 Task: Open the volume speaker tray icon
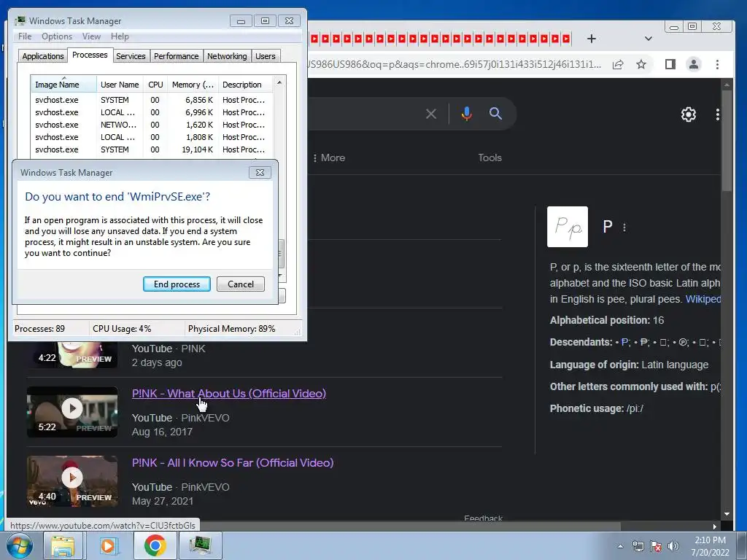pos(673,546)
